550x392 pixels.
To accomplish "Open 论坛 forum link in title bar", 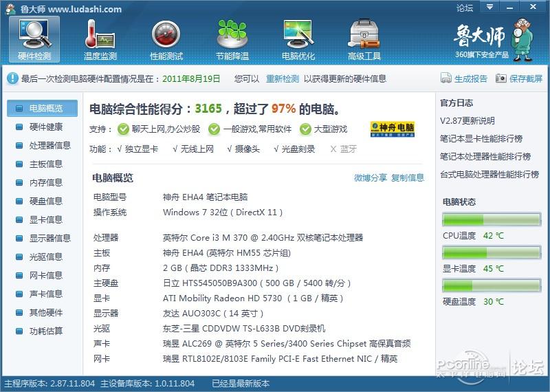I will point(465,8).
